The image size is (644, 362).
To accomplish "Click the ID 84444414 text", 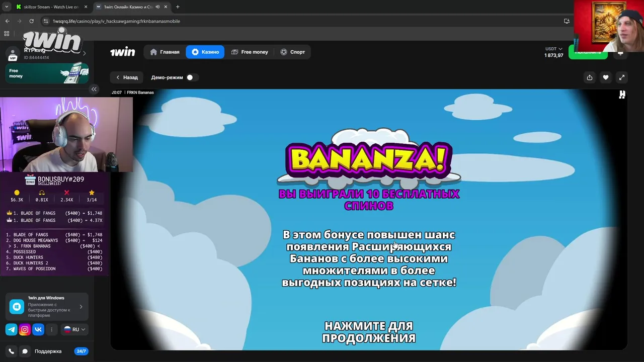I will [x=36, y=58].
